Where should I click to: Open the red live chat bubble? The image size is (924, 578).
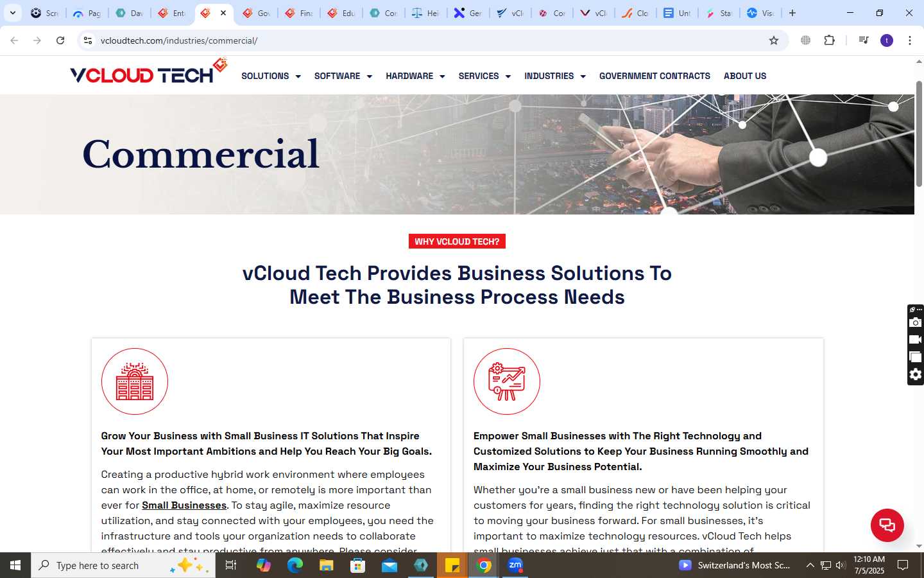point(887,525)
